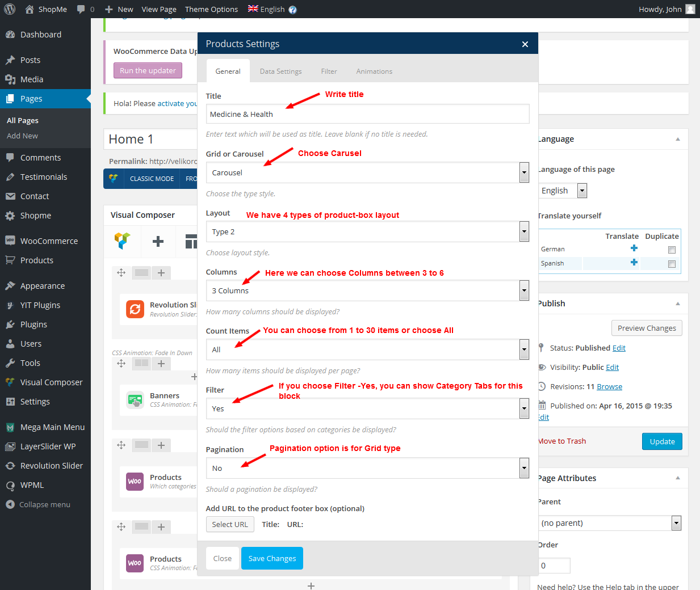Open WooCommerce in the sidebar menu
The width and height of the screenshot is (700, 590).
[x=49, y=241]
